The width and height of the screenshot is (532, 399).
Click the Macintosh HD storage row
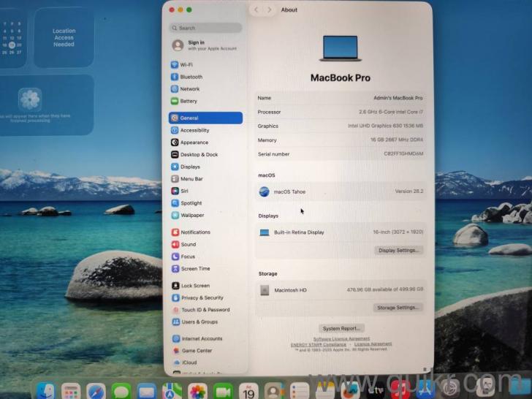(341, 290)
